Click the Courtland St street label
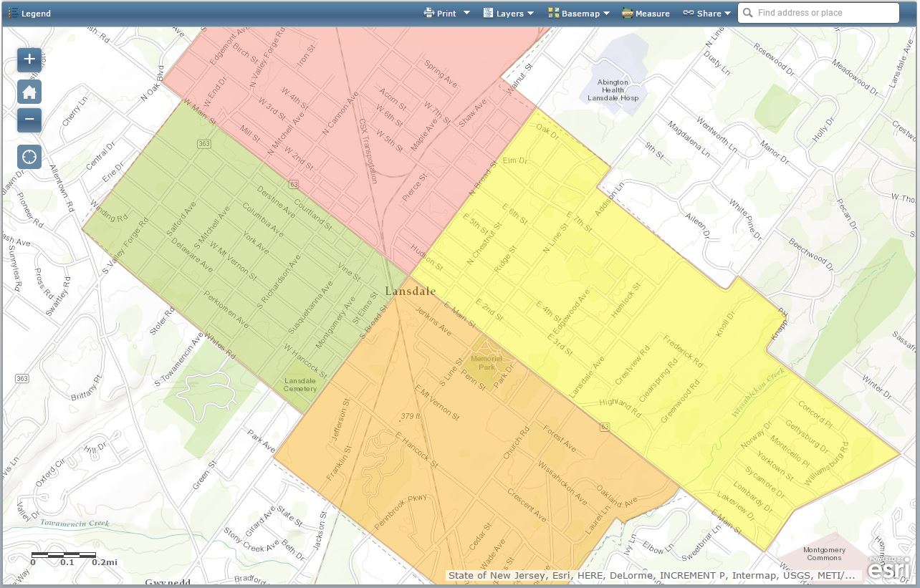The image size is (920, 588). 313,213
